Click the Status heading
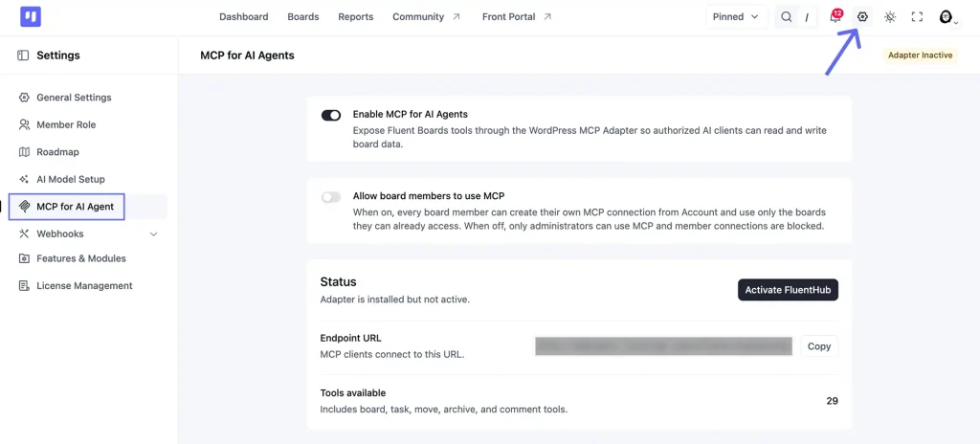The width and height of the screenshot is (980, 444). point(338,282)
